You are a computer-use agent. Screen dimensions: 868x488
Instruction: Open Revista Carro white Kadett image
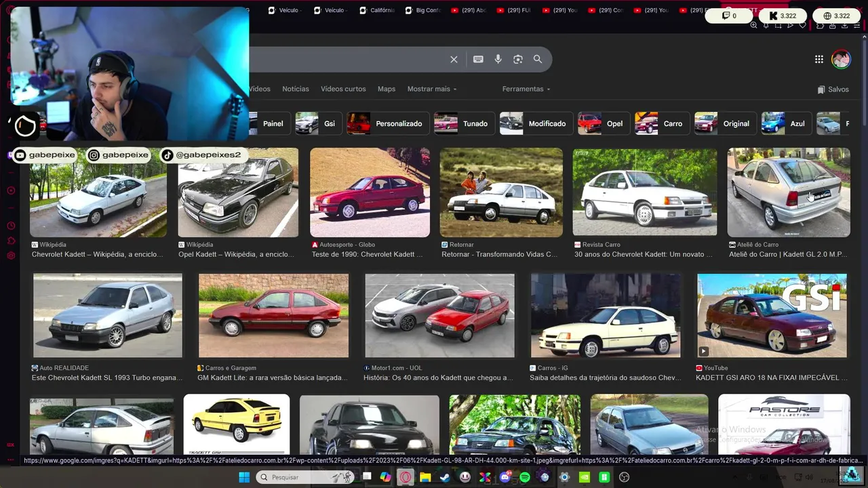click(x=644, y=192)
